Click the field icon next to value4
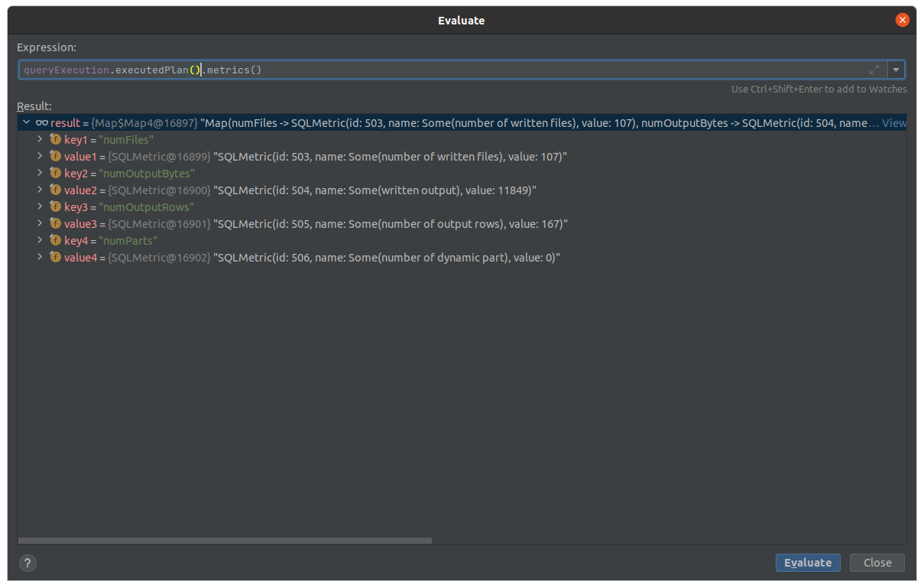The height and width of the screenshot is (588, 924). tap(55, 257)
